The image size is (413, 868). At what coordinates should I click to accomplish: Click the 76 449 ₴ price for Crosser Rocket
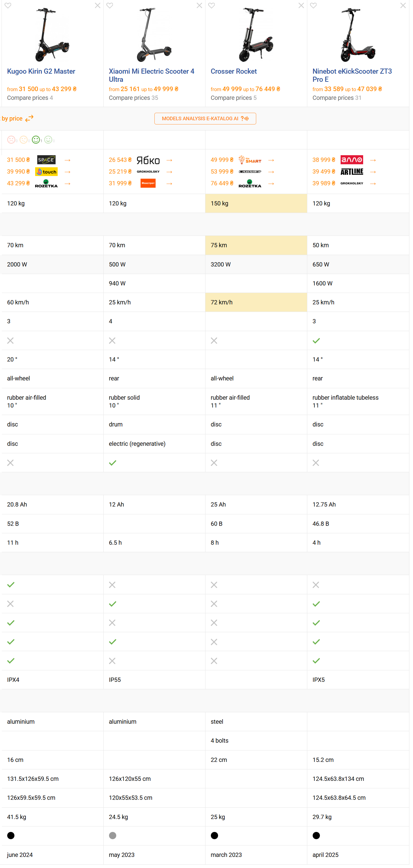pos(222,183)
